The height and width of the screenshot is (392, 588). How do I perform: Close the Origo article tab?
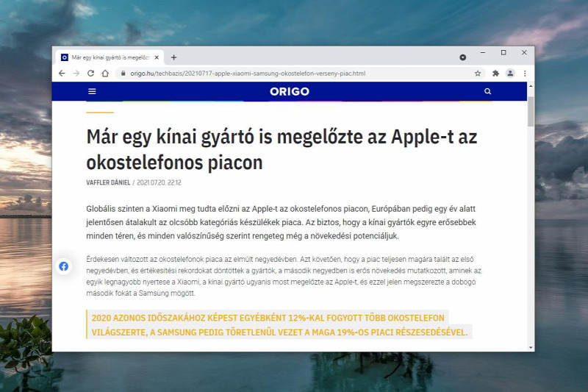click(x=157, y=57)
